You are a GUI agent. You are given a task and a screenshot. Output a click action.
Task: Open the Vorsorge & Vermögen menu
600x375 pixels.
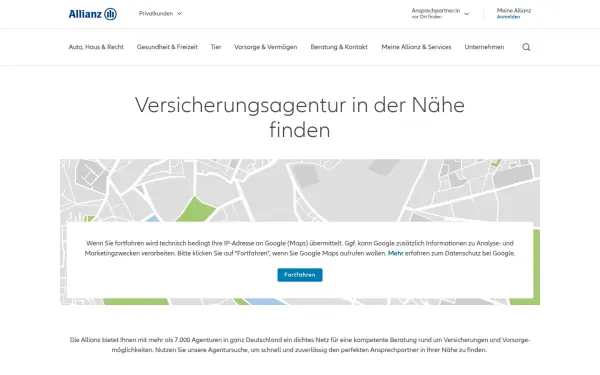pyautogui.click(x=266, y=47)
